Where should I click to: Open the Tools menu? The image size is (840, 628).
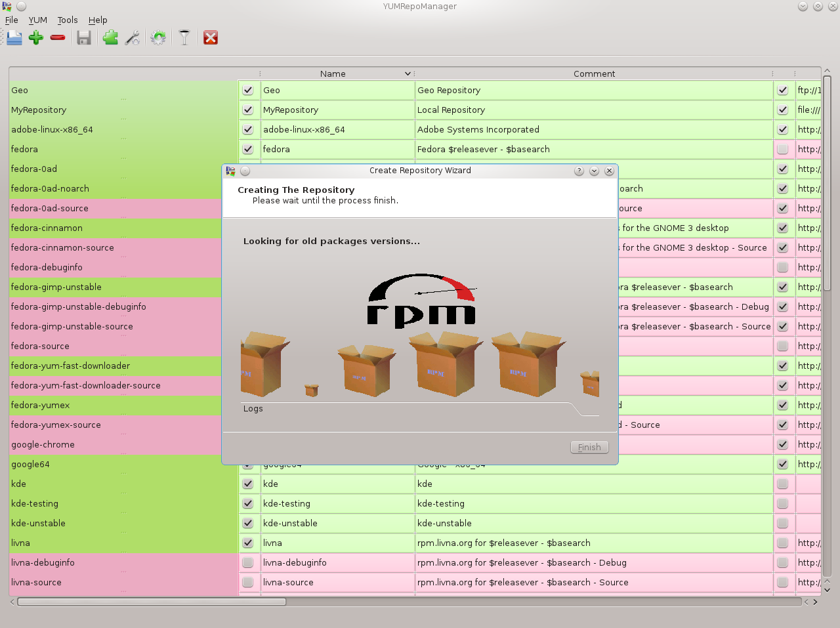pos(68,20)
